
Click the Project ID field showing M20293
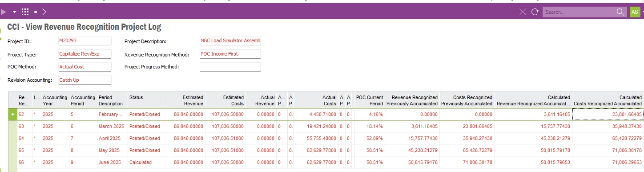85,40
